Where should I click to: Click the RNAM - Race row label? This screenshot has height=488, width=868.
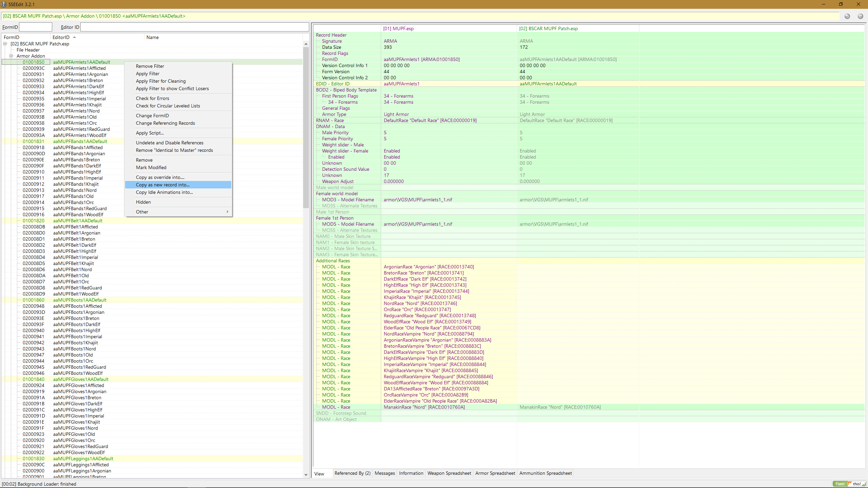(x=330, y=120)
